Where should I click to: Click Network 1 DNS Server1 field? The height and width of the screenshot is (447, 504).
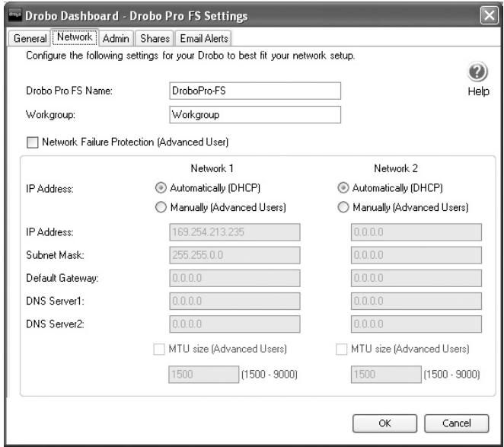tap(234, 301)
